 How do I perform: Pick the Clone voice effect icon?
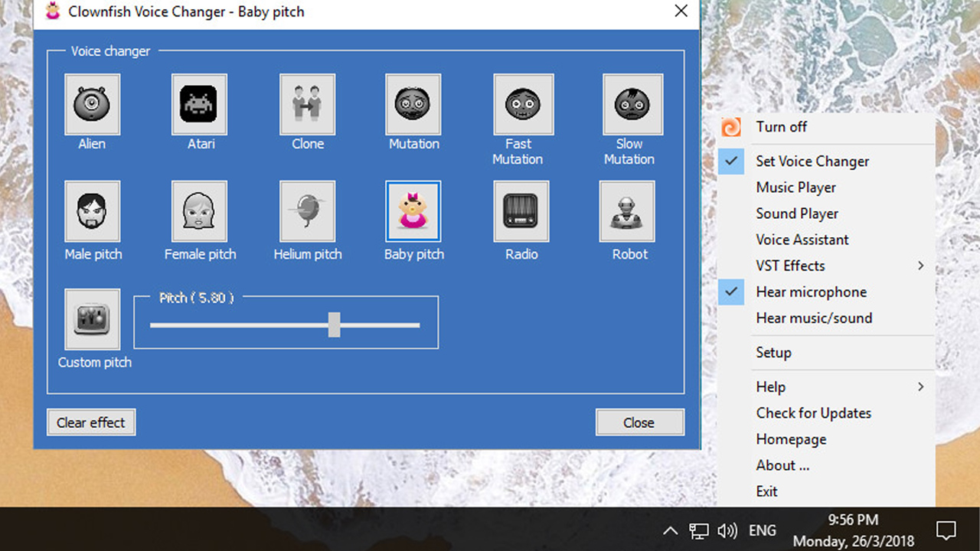tap(307, 104)
